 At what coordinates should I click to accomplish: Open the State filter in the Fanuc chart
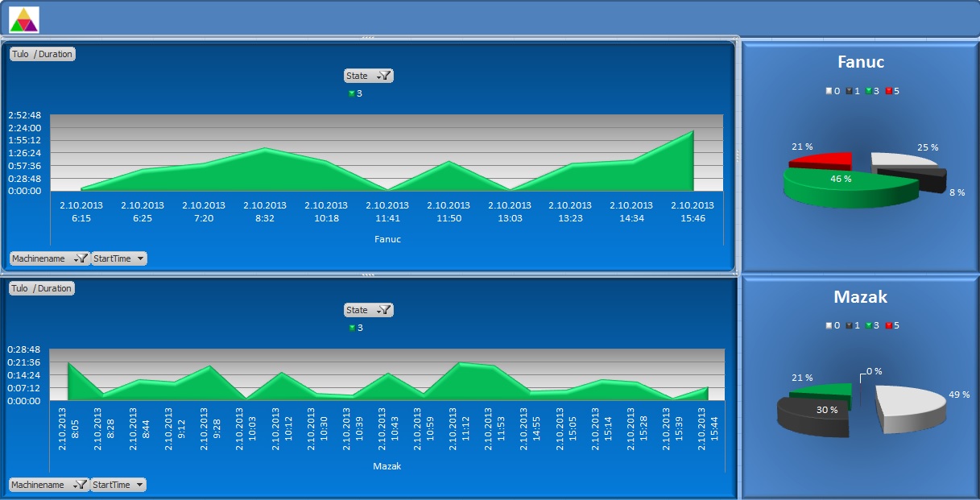click(x=369, y=76)
